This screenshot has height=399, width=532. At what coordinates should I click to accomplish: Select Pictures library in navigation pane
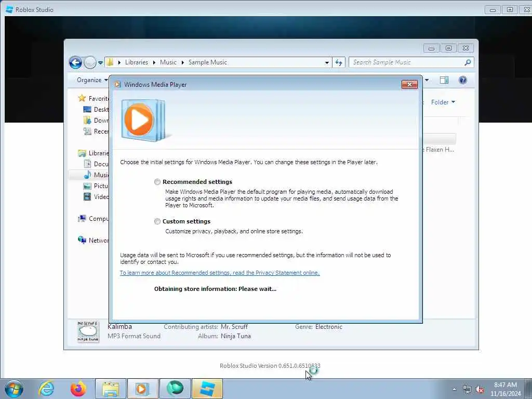click(96, 186)
